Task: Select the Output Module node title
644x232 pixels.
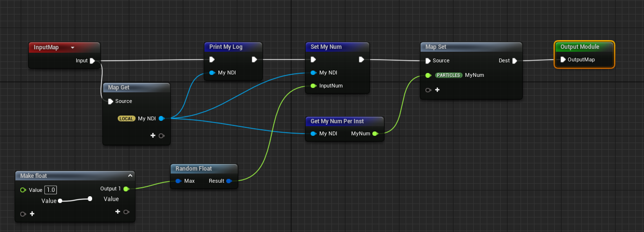Action: (x=579, y=47)
